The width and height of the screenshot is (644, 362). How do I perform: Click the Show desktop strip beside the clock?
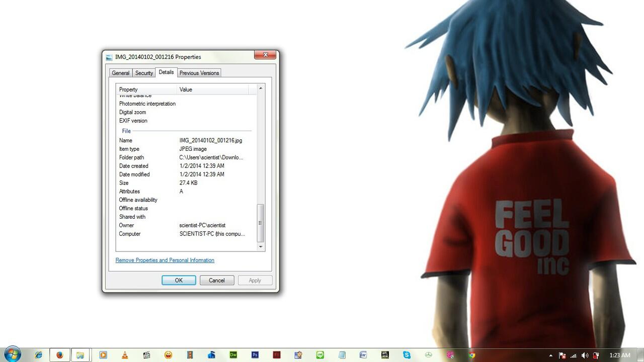pyautogui.click(x=640, y=355)
